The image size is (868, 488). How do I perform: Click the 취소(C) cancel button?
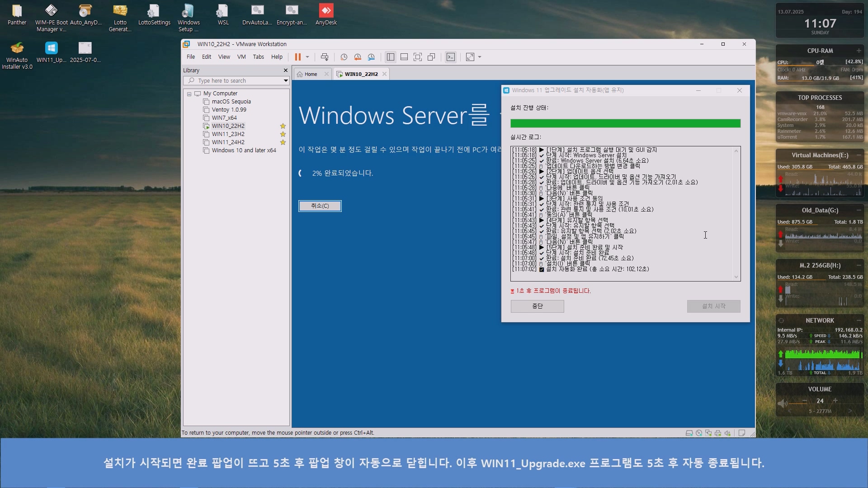tap(320, 206)
